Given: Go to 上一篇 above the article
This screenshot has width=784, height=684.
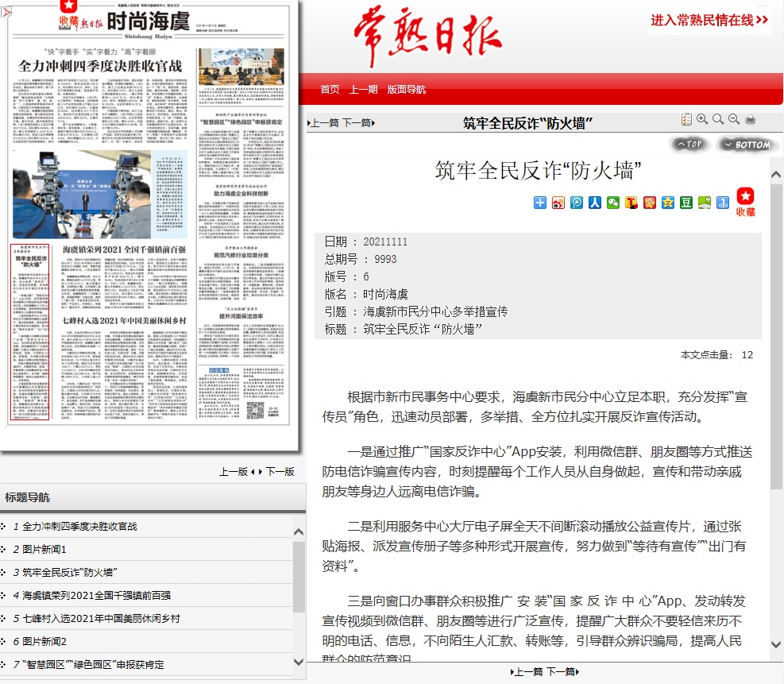Looking at the screenshot, I should click(324, 122).
